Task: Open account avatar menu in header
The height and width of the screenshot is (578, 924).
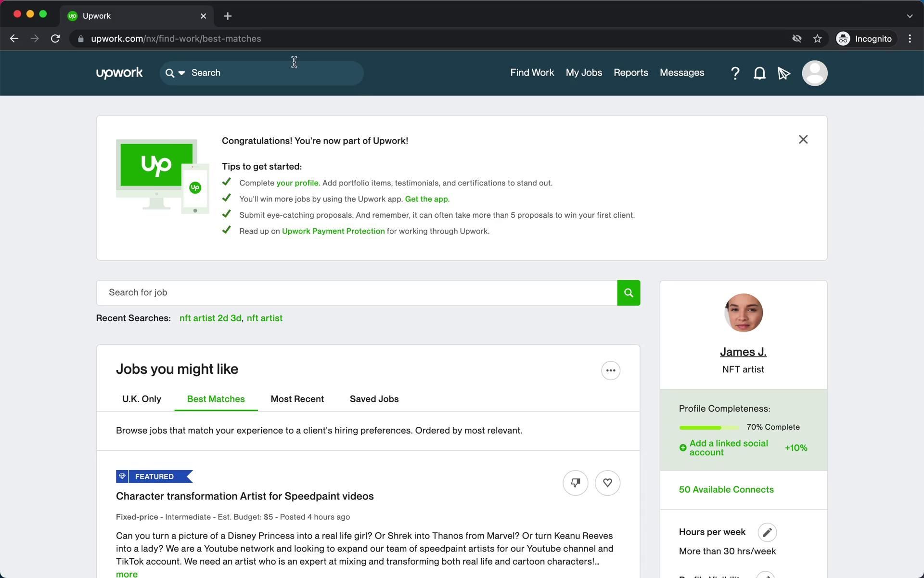Action: (x=814, y=73)
